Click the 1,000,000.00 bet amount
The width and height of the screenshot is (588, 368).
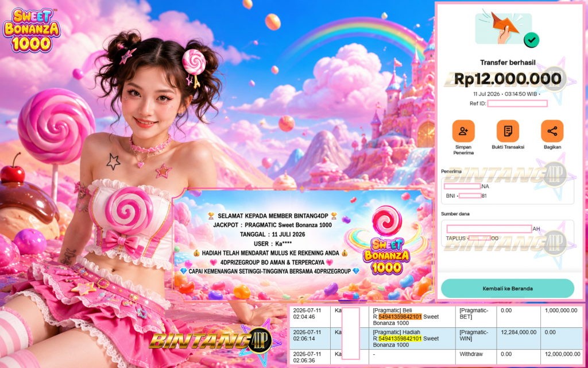561,310
